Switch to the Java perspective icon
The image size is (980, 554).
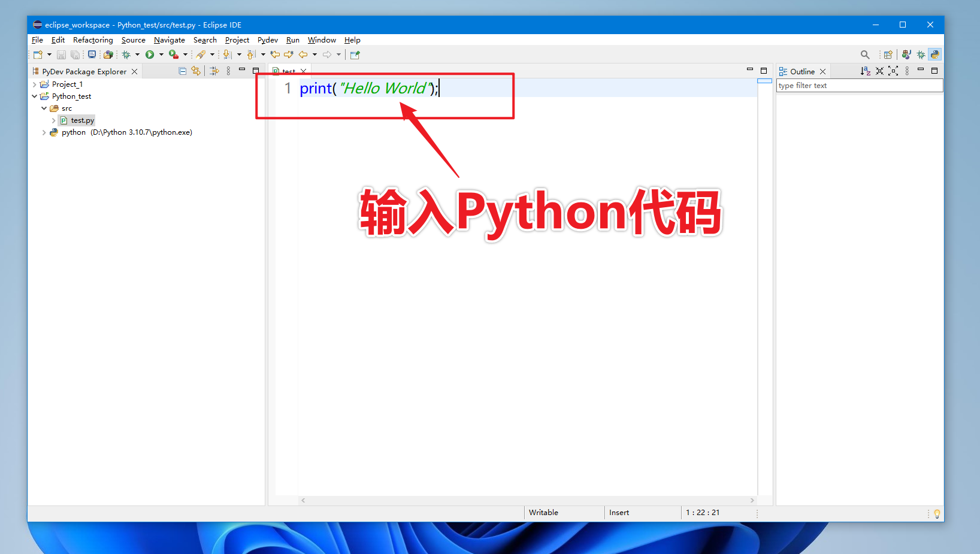click(x=906, y=55)
